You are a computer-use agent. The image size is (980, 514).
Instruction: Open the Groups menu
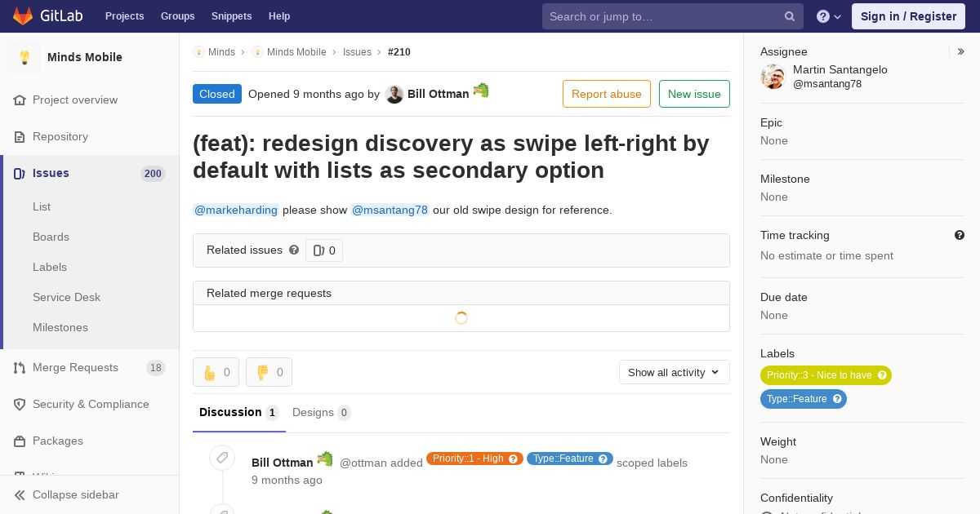tap(177, 16)
